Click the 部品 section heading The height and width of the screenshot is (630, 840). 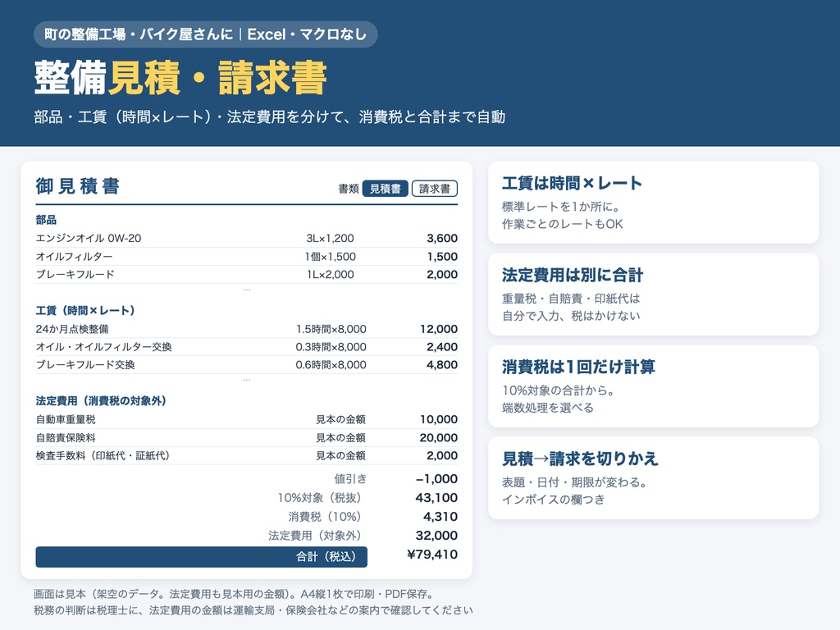point(46,220)
